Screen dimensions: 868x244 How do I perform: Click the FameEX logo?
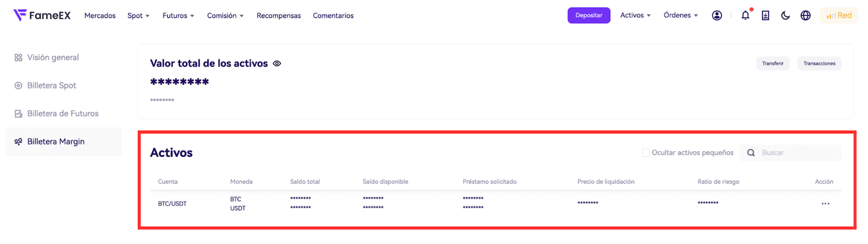pyautogui.click(x=42, y=15)
